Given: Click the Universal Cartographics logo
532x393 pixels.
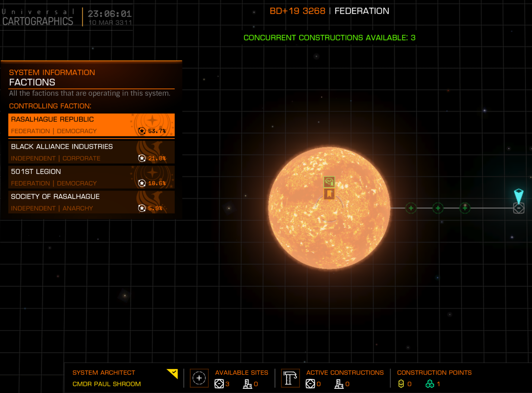Looking at the screenshot, I should 38,17.
